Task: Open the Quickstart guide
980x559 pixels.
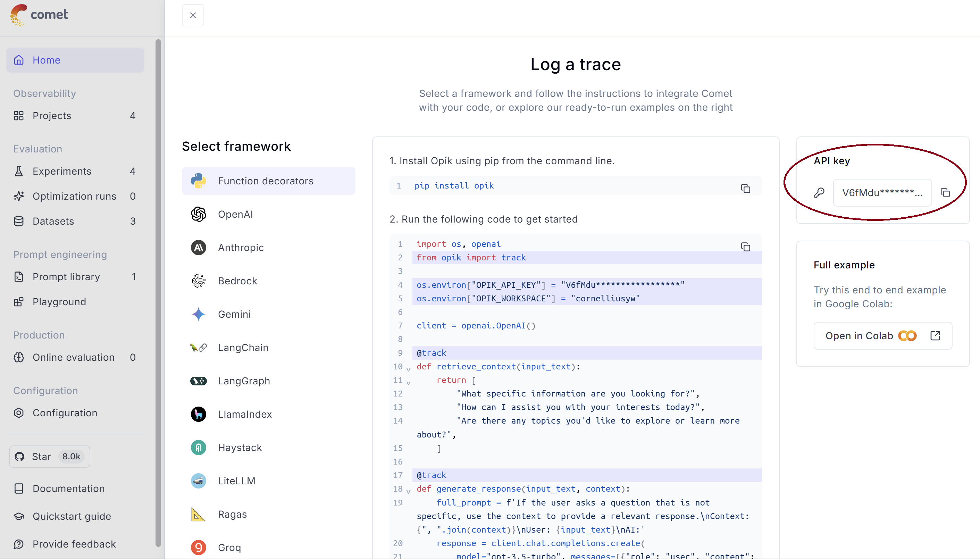Action: tap(75, 516)
